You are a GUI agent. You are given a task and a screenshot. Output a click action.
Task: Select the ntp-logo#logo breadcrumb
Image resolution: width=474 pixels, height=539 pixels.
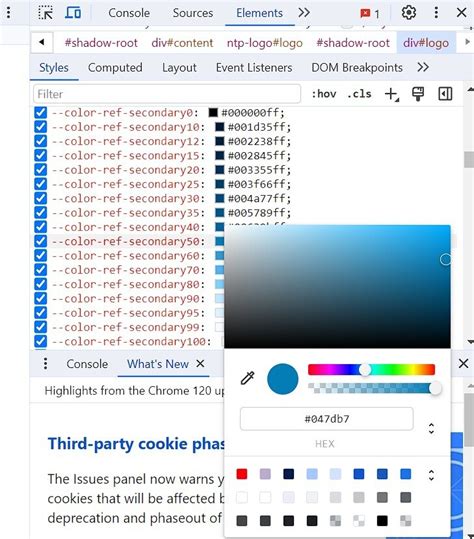(265, 43)
